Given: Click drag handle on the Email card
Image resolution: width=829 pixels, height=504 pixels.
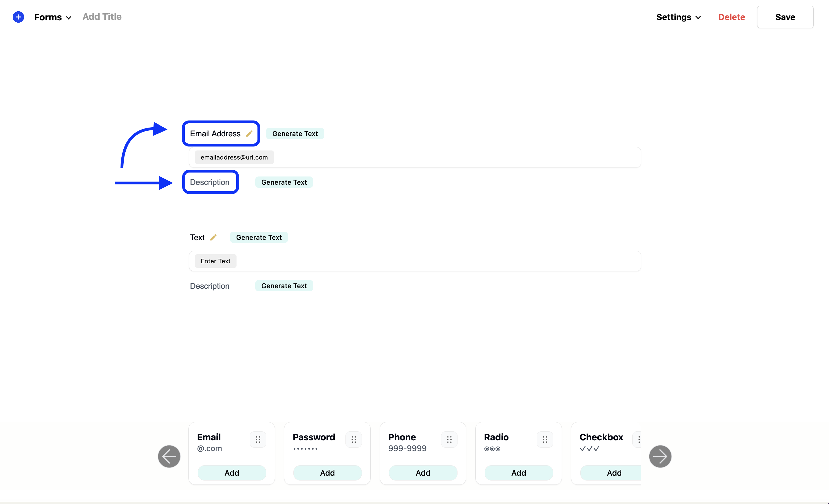Looking at the screenshot, I should [x=258, y=440].
